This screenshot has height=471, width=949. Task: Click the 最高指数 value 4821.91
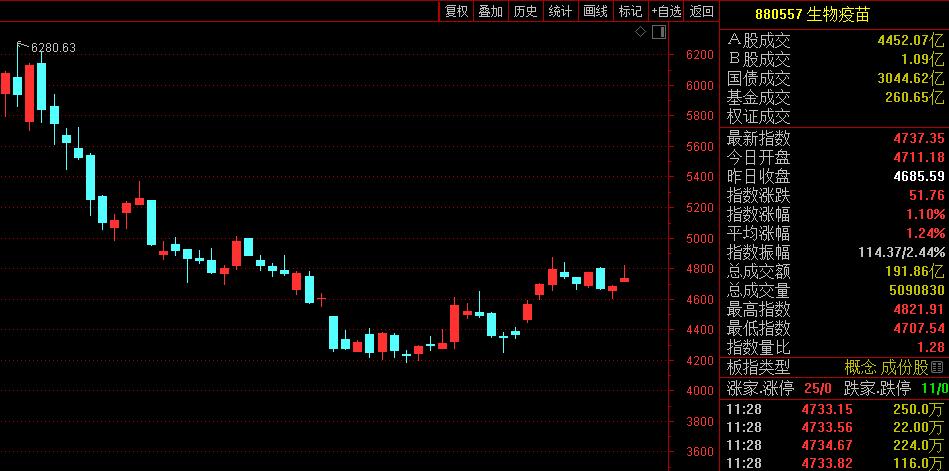tap(919, 309)
